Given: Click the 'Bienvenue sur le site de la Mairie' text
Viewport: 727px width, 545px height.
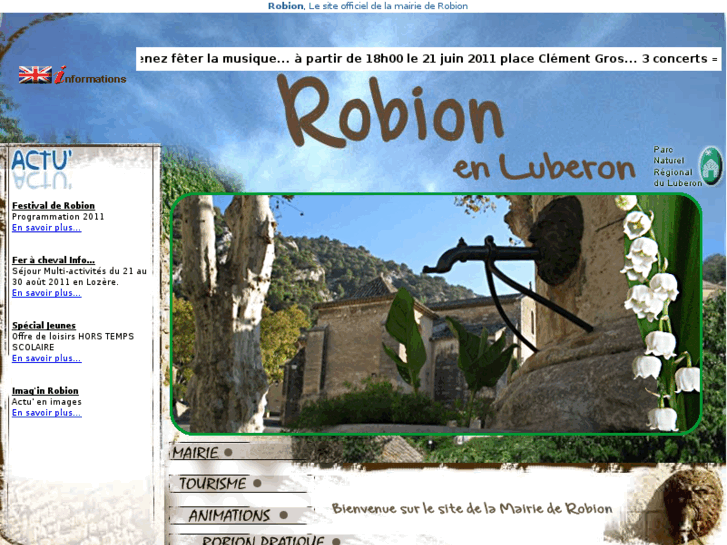Looking at the screenshot, I should pos(472,509).
